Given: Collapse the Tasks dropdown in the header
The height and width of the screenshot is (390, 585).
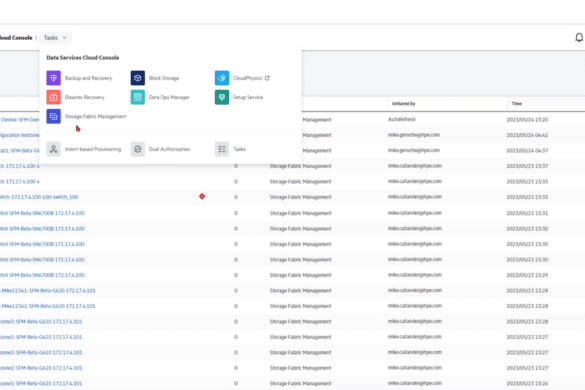Looking at the screenshot, I should 55,38.
